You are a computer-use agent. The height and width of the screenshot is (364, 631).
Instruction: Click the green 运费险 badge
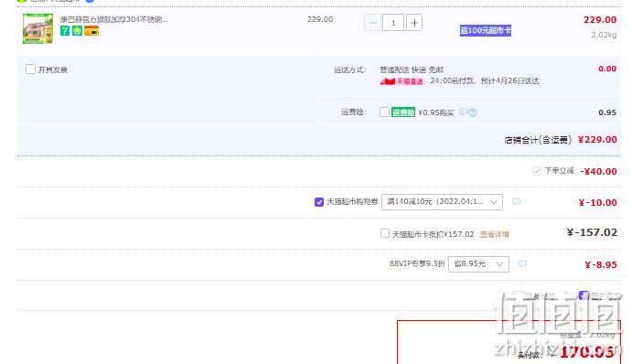[402, 112]
